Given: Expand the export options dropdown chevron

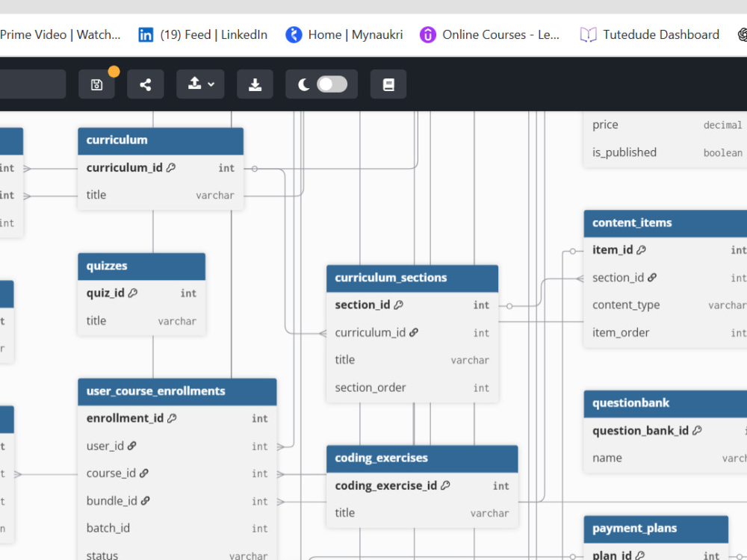Looking at the screenshot, I should 209,84.
